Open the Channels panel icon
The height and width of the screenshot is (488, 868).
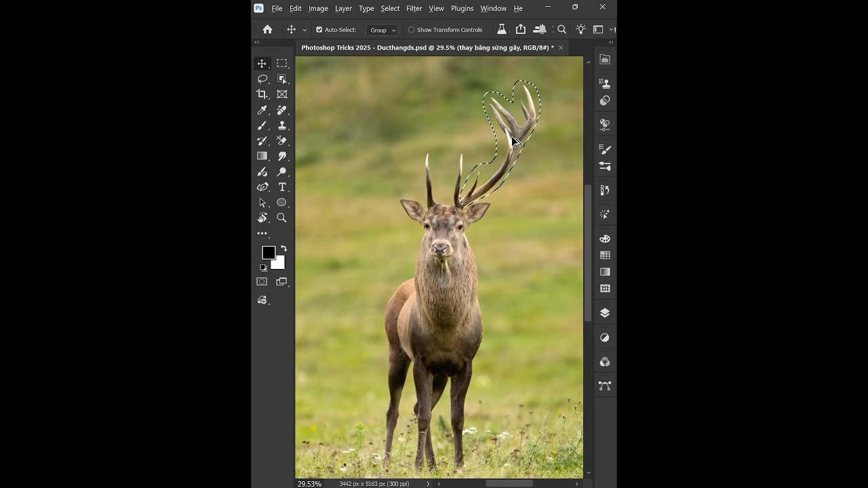pyautogui.click(x=605, y=362)
